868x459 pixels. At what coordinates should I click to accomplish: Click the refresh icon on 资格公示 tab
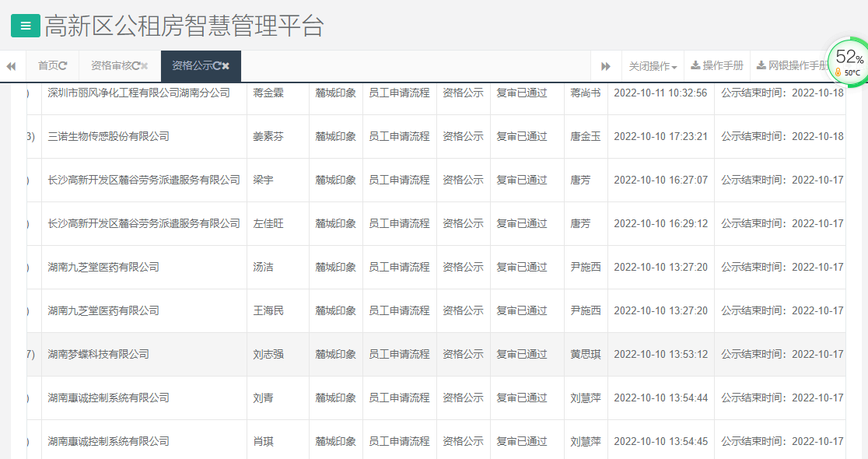point(217,65)
